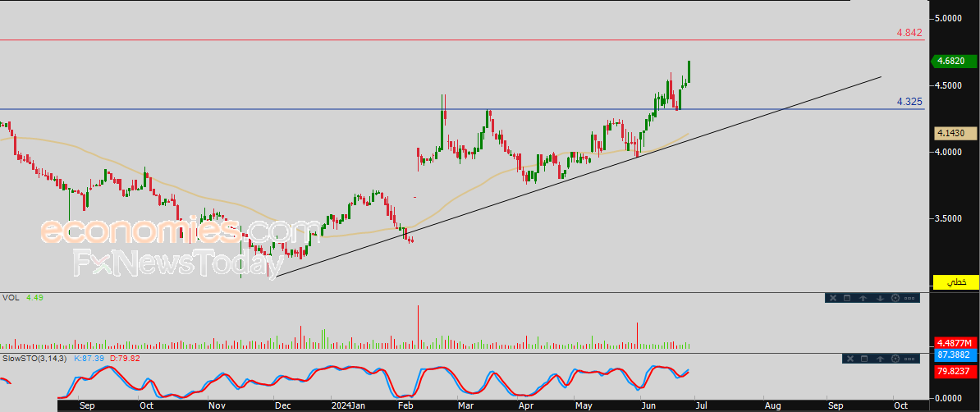Select the green 4.6820 current price tag
The image size is (980, 412).
tap(955, 62)
